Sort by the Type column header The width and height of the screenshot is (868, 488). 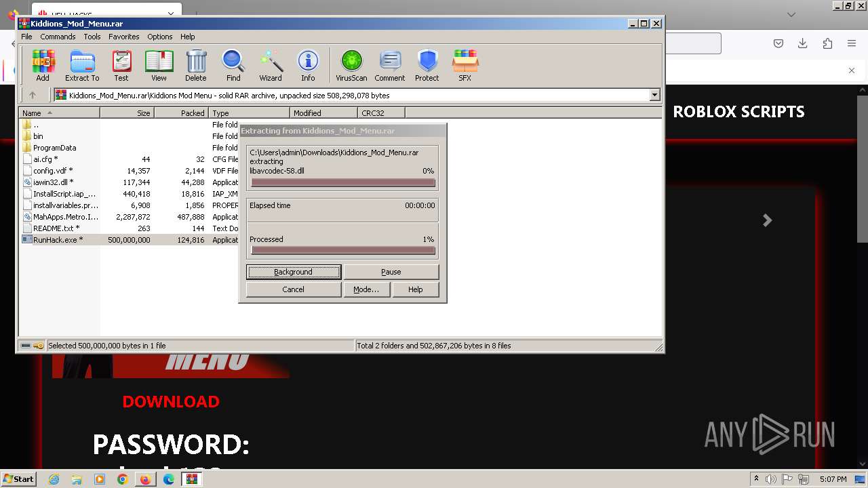tap(250, 113)
